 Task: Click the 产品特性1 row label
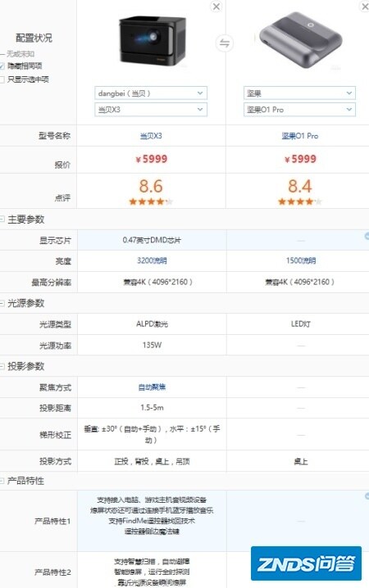click(52, 521)
